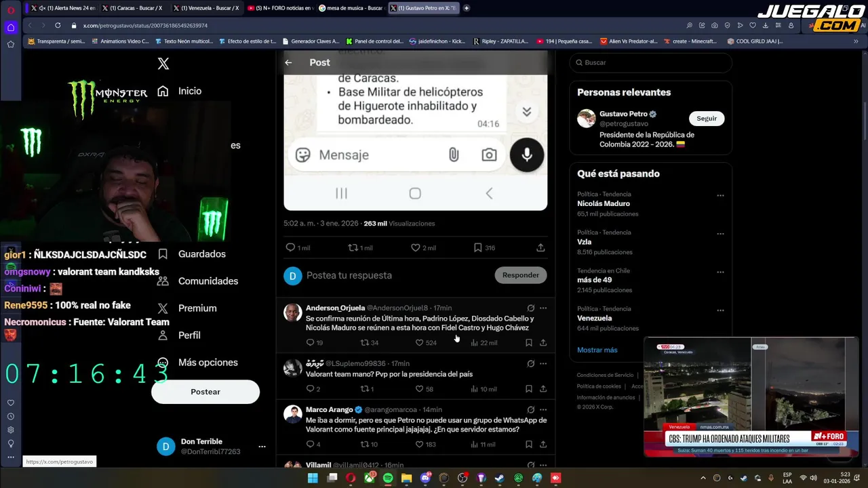Go back with the Post arrow
The height and width of the screenshot is (488, 868).
pos(288,62)
